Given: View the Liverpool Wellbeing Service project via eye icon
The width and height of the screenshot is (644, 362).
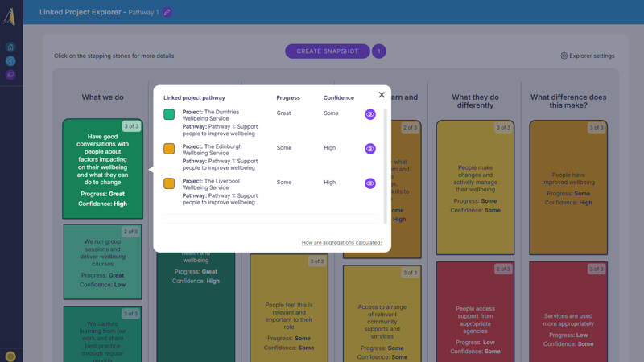Looking at the screenshot, I should [370, 183].
